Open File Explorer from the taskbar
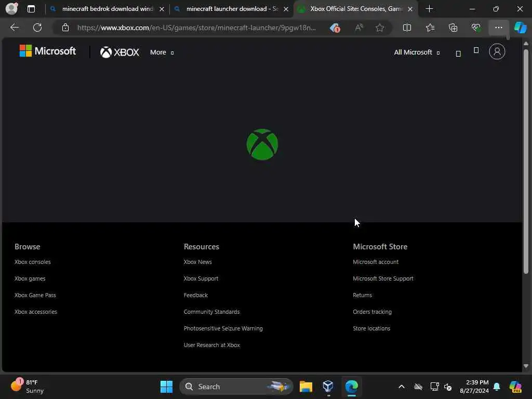The image size is (532, 399). pyautogui.click(x=305, y=387)
